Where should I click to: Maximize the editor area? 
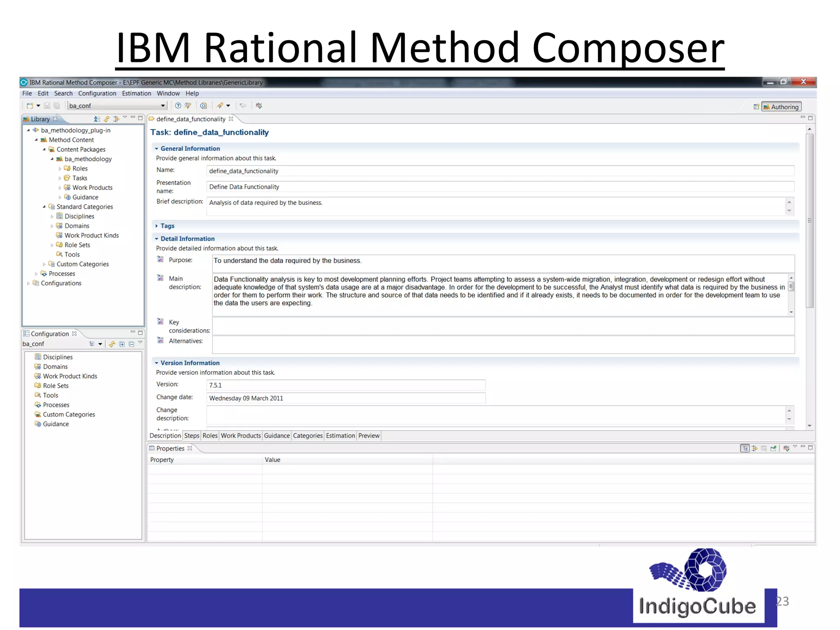[x=810, y=118]
